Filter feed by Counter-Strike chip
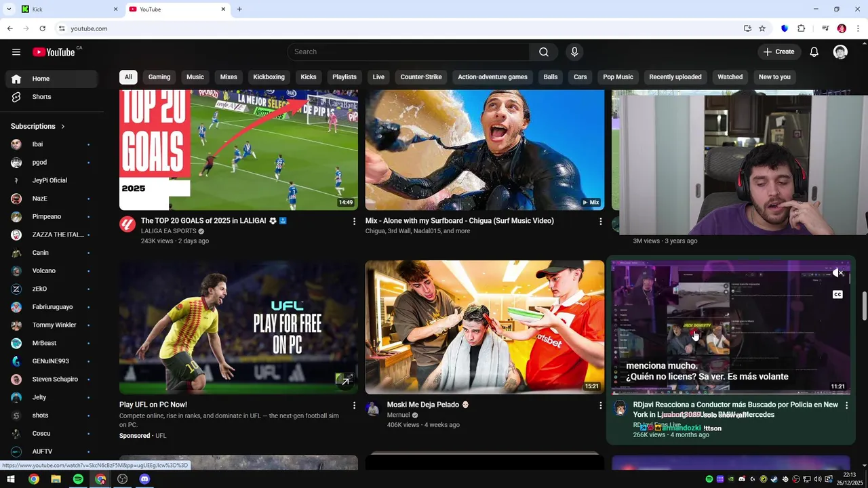 421,77
